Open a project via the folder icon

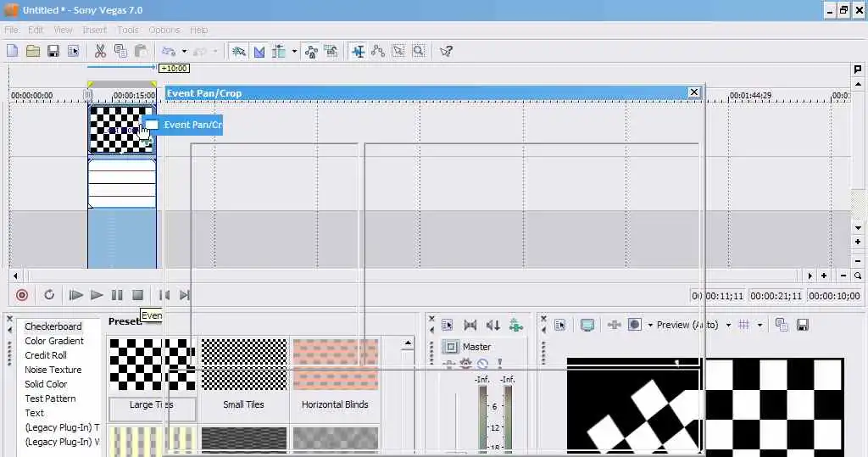point(33,52)
